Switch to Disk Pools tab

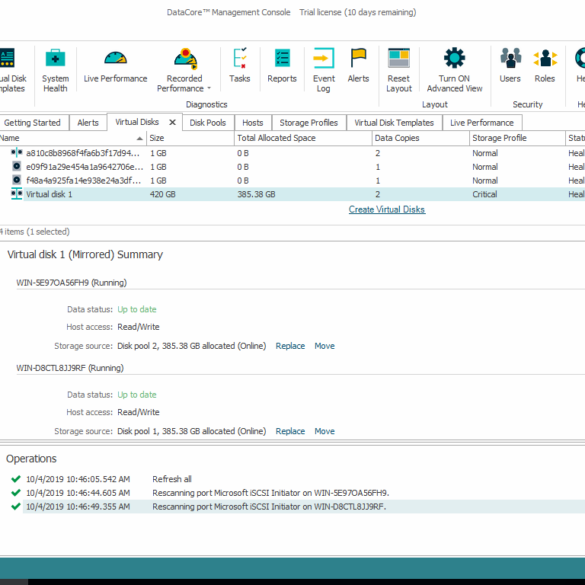click(x=208, y=123)
